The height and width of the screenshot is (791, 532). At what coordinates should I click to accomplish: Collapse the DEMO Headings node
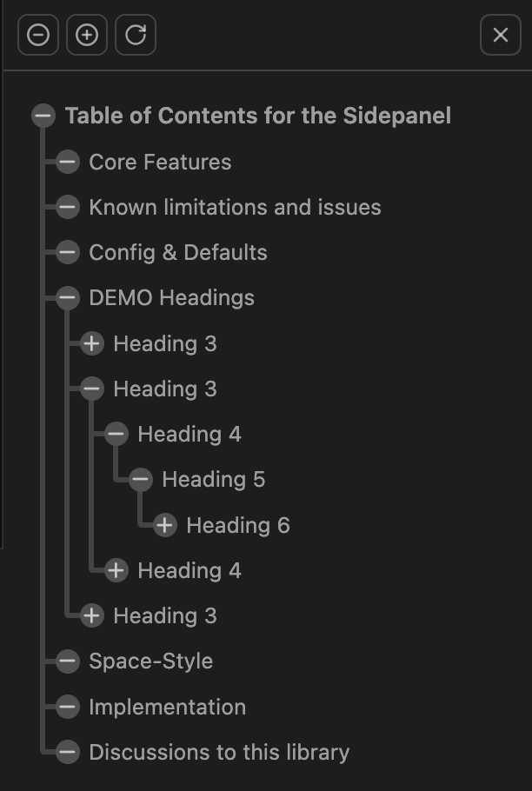pos(68,298)
